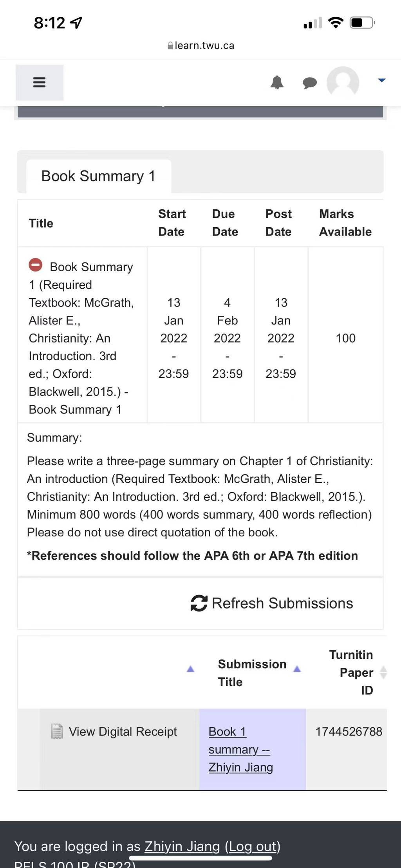Sort by the first column arrow

(191, 669)
